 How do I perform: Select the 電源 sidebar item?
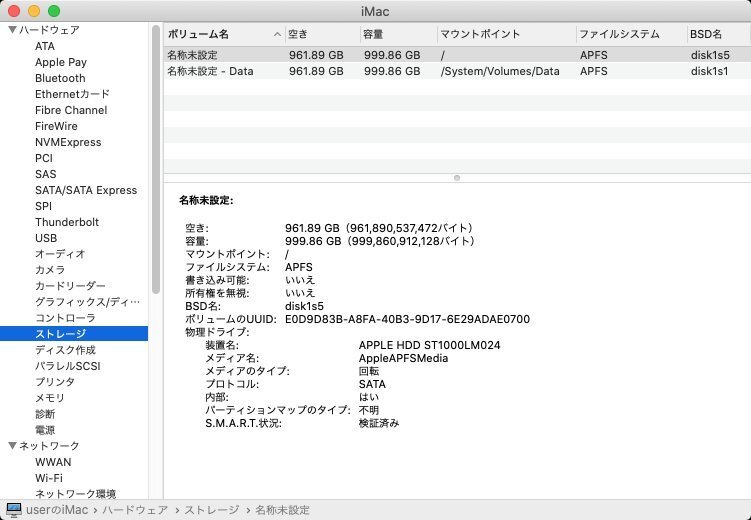pos(45,430)
